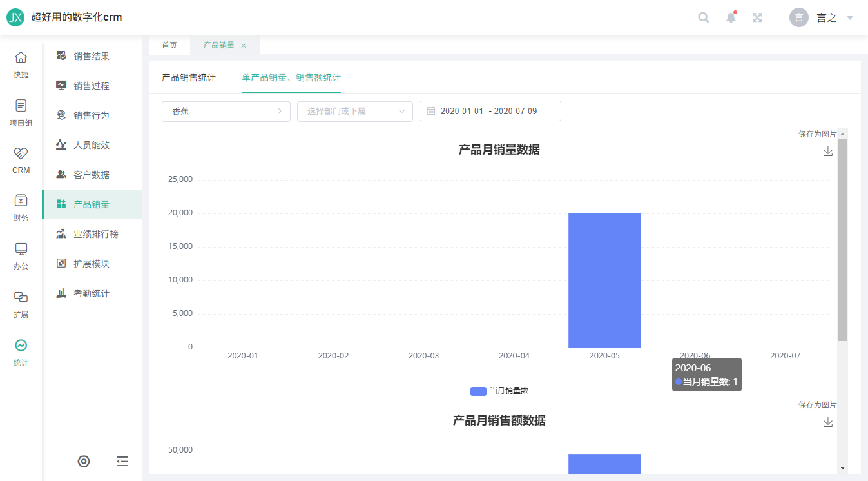Close the 产品销量 page tab

point(244,46)
